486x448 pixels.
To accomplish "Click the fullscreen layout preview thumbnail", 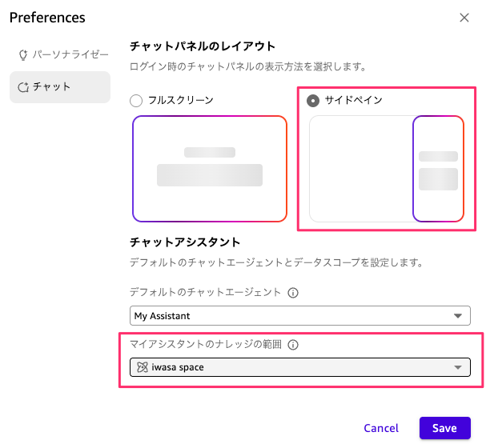I will tap(210, 169).
